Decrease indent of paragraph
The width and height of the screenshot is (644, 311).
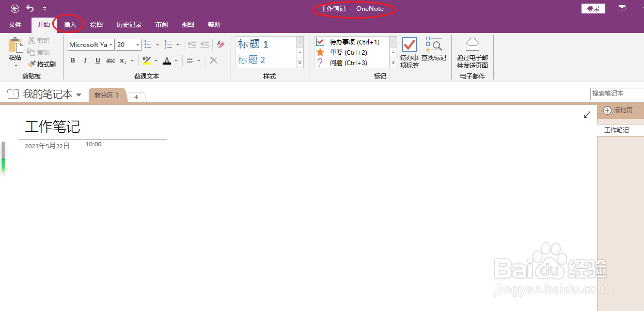[192, 45]
